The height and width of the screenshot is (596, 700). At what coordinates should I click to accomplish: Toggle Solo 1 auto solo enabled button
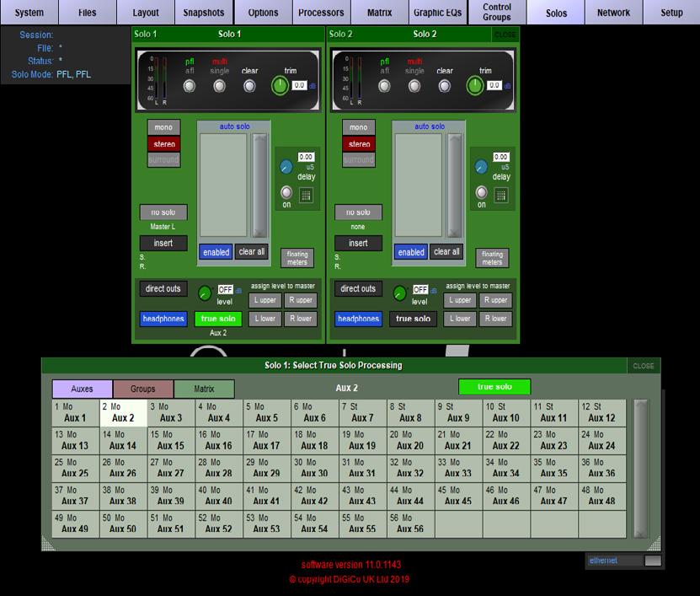click(216, 252)
